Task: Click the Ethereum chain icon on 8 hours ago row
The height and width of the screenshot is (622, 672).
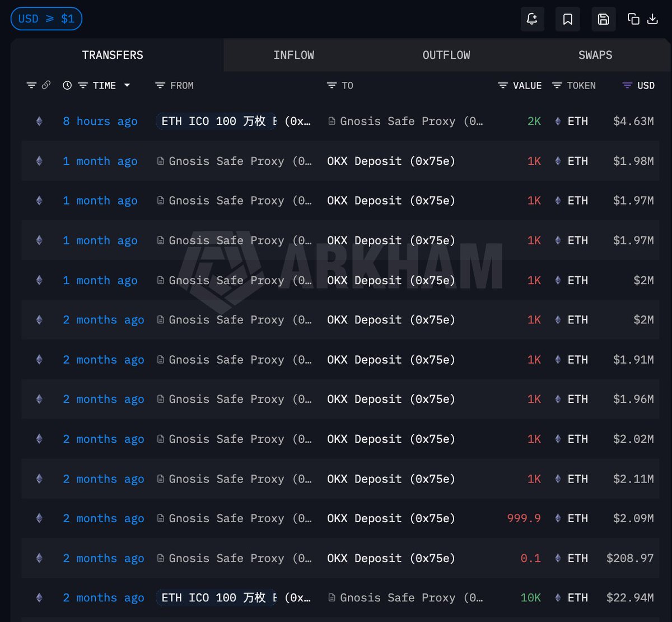Action: pyautogui.click(x=39, y=121)
